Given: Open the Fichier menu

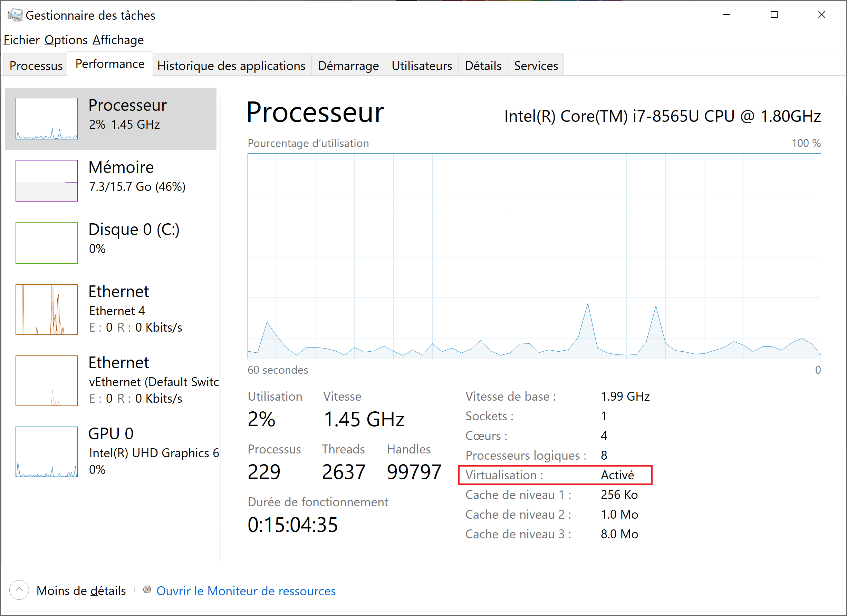Looking at the screenshot, I should pos(22,40).
